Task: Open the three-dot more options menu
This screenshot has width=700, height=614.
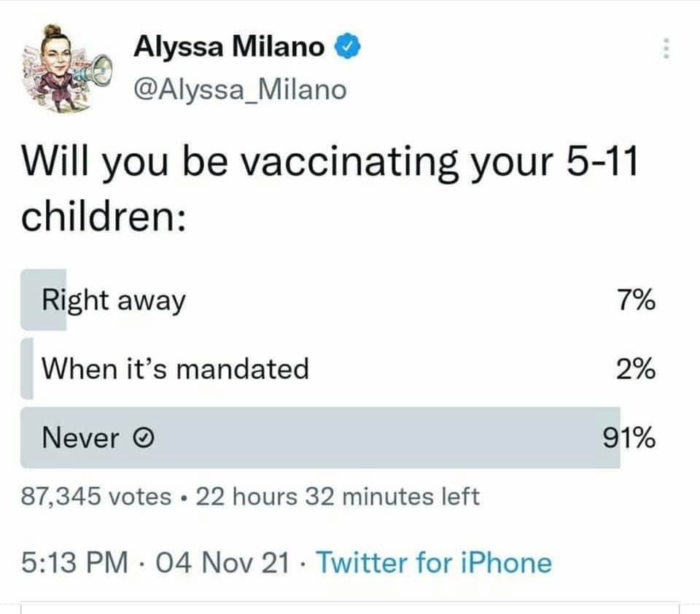Action: 664,48
